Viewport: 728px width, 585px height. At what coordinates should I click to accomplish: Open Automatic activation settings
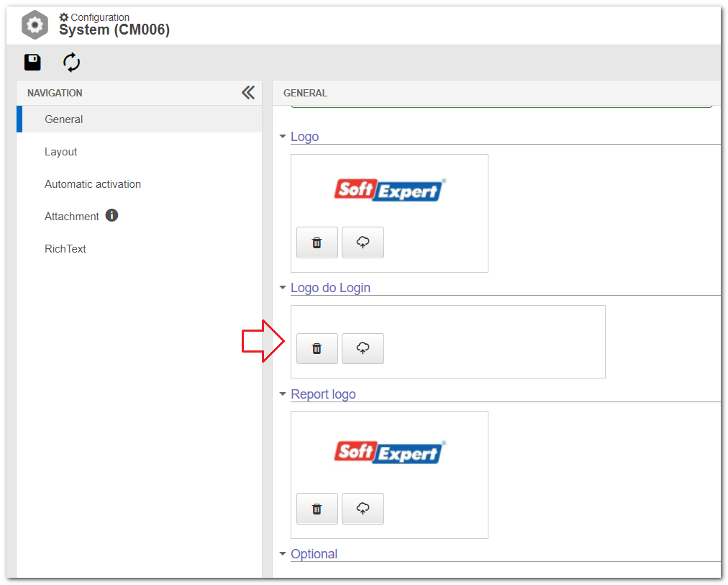[x=92, y=184]
